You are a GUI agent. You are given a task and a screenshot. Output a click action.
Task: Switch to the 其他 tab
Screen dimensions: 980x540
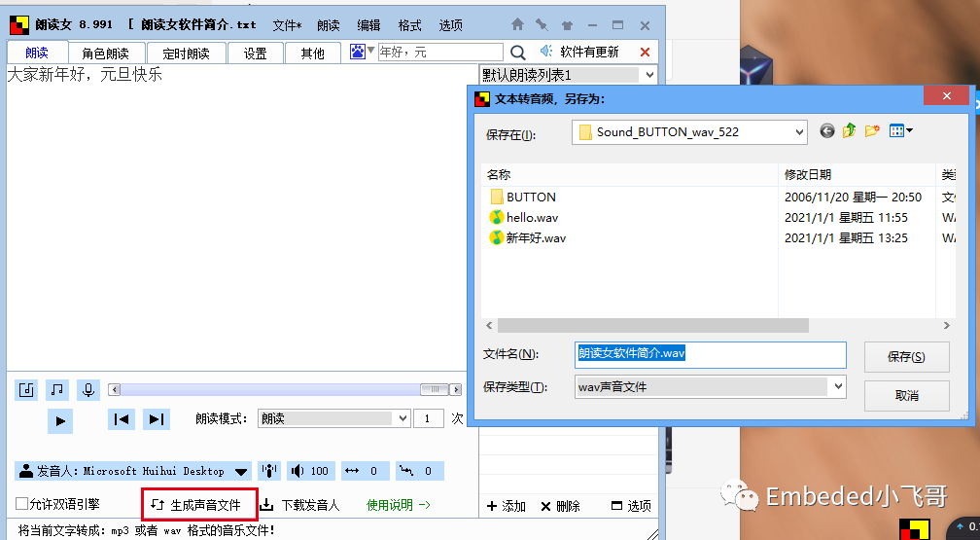312,54
